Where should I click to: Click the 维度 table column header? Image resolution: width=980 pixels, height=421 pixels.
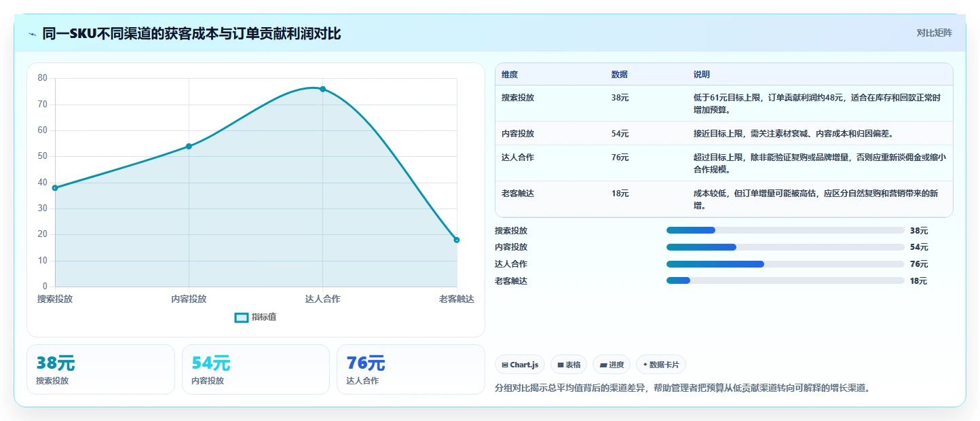click(510, 75)
